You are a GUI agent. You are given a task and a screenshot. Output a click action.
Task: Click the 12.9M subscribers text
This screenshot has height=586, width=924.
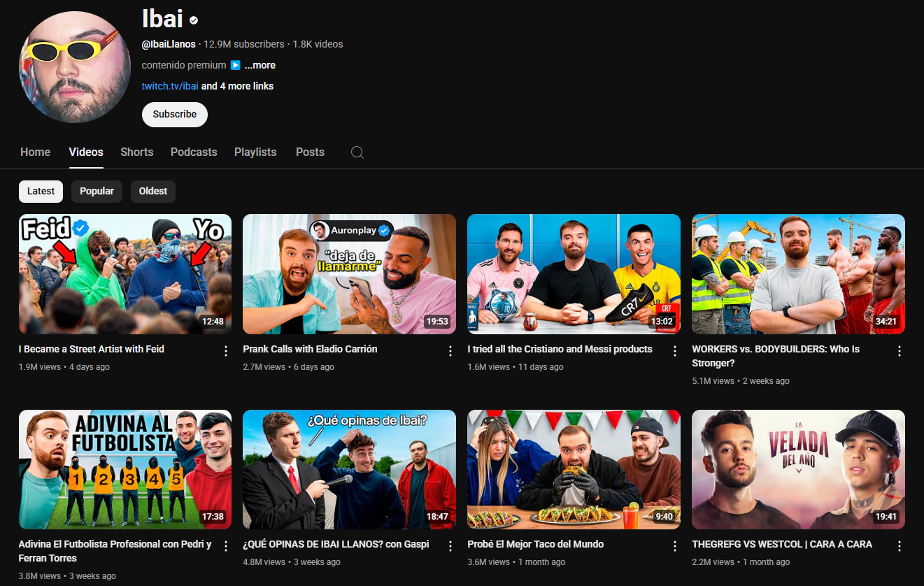tap(244, 44)
